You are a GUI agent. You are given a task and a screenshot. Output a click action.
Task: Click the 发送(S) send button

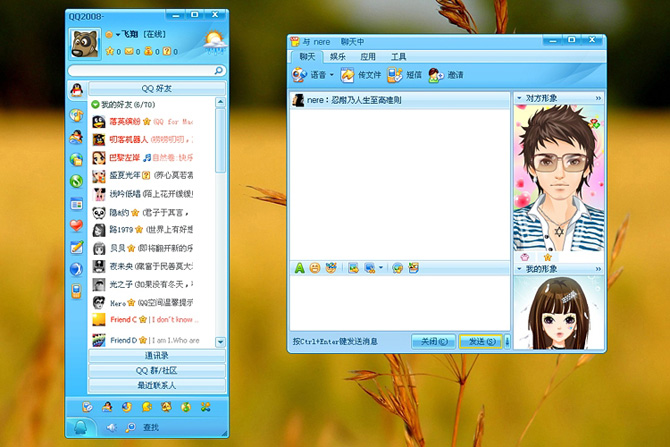(x=481, y=341)
